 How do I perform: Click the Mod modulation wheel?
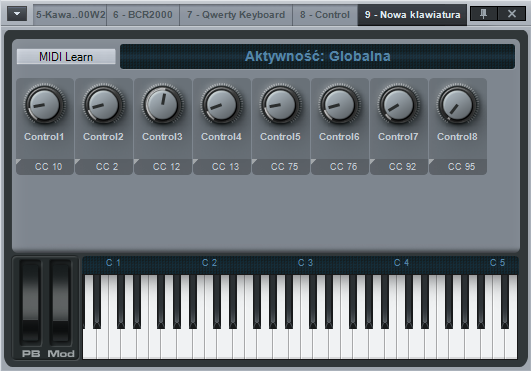pyautogui.click(x=61, y=302)
